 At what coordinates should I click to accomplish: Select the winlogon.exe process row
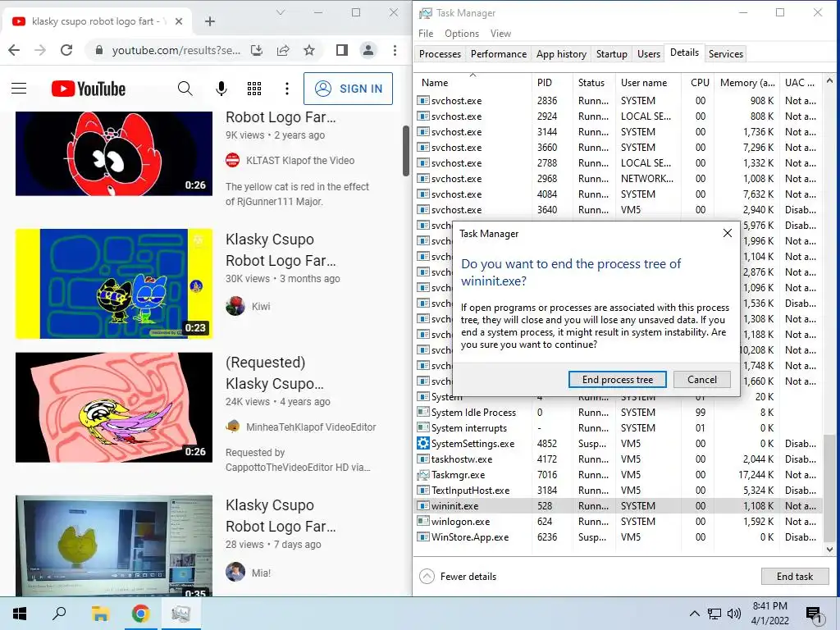tap(618, 521)
